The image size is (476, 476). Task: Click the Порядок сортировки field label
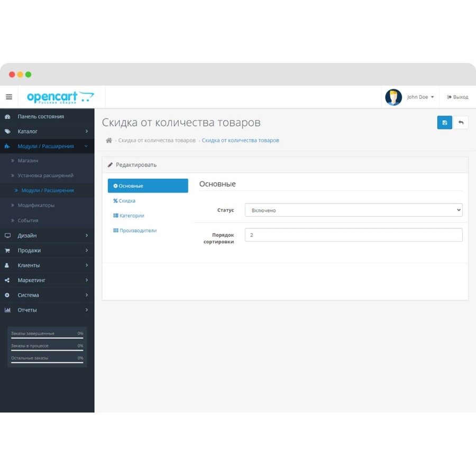pyautogui.click(x=219, y=239)
